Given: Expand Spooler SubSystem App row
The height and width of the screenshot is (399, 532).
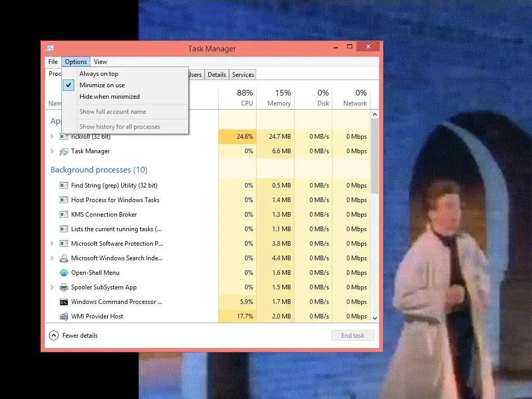Looking at the screenshot, I should click(x=52, y=287).
